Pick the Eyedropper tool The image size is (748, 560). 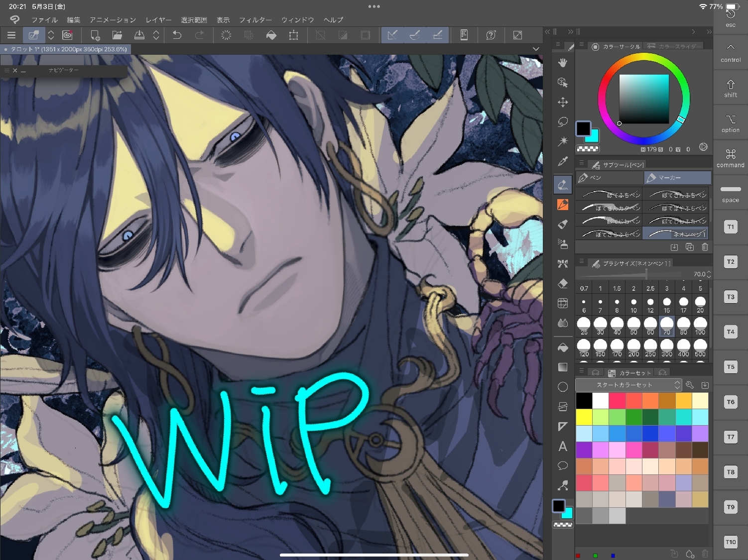pyautogui.click(x=563, y=161)
